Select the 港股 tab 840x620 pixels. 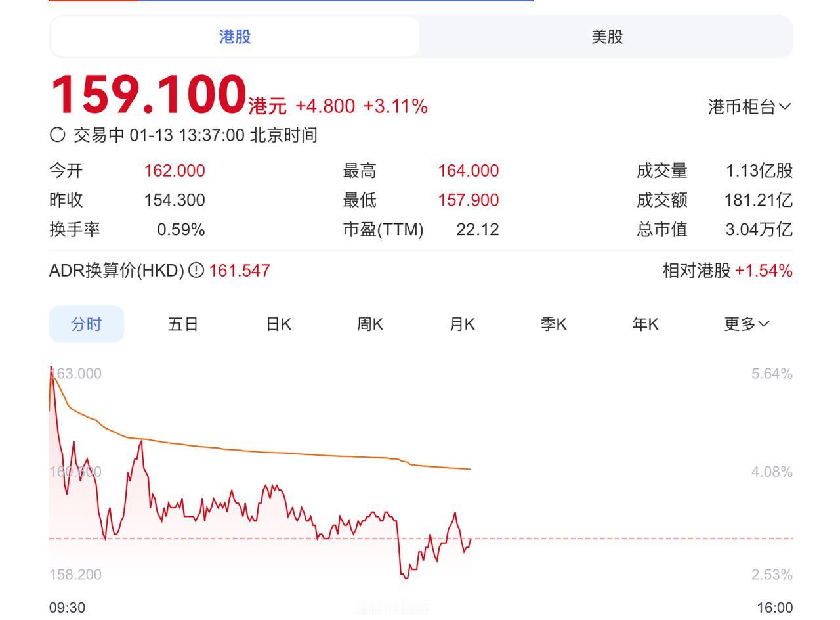234,37
